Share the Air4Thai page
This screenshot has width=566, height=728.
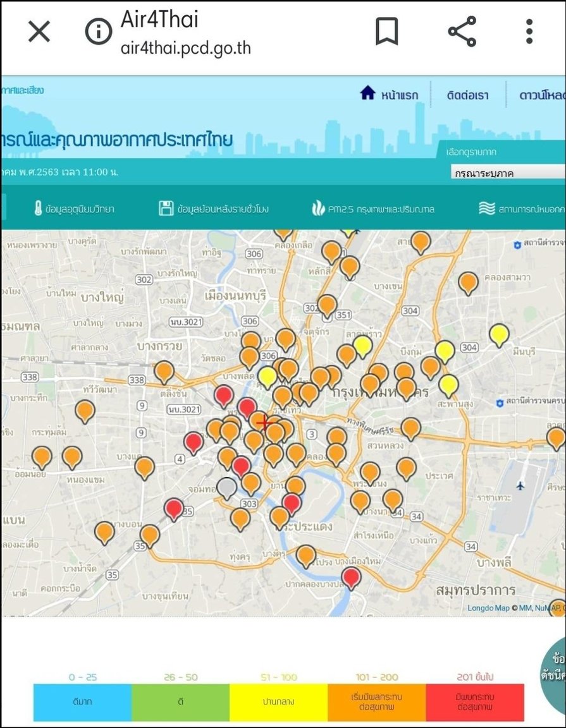tap(462, 31)
